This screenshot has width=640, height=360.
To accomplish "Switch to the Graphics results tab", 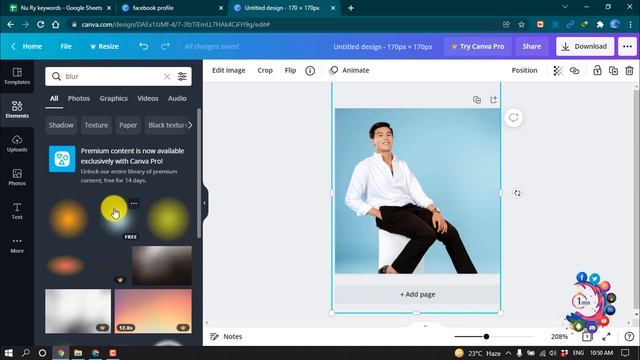I will (113, 98).
